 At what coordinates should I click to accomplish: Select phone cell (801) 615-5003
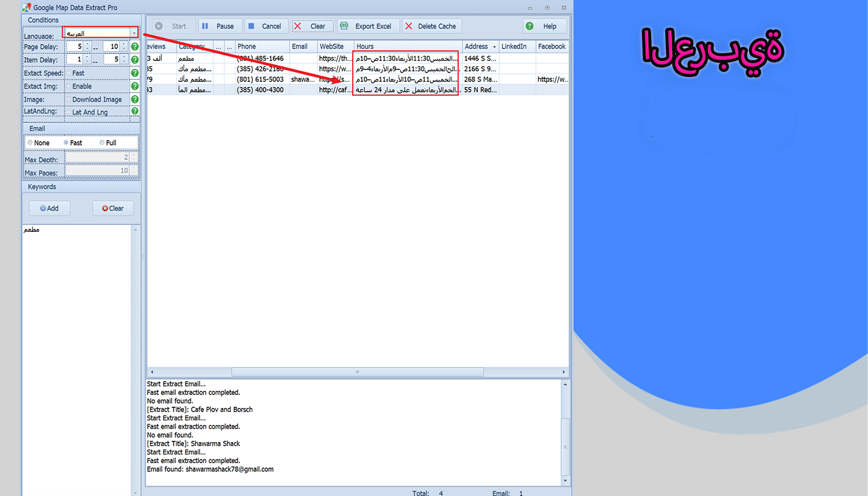262,79
